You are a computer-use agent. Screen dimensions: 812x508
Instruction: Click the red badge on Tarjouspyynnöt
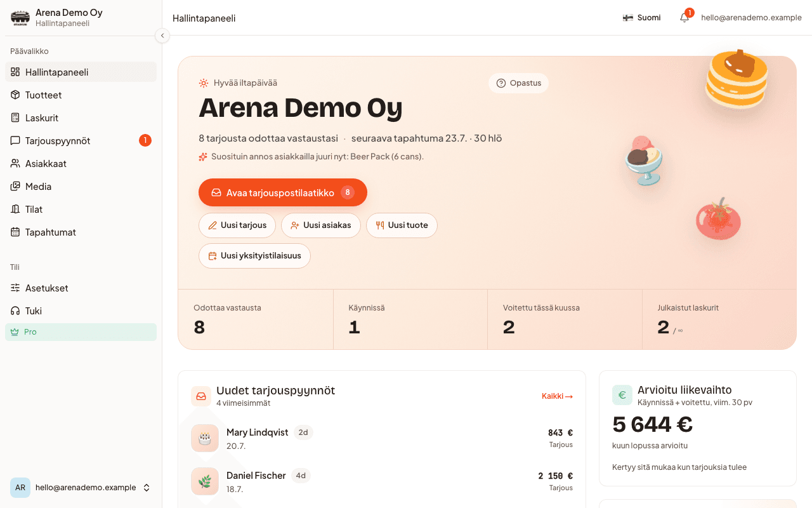pos(145,140)
